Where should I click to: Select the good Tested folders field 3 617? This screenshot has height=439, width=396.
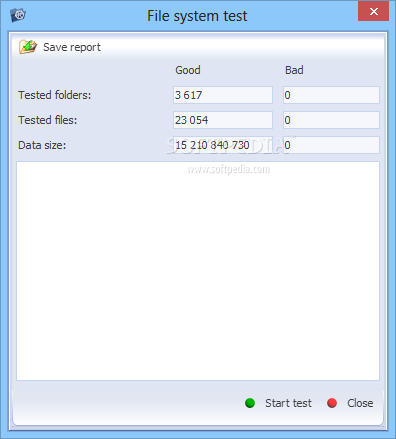coord(223,95)
